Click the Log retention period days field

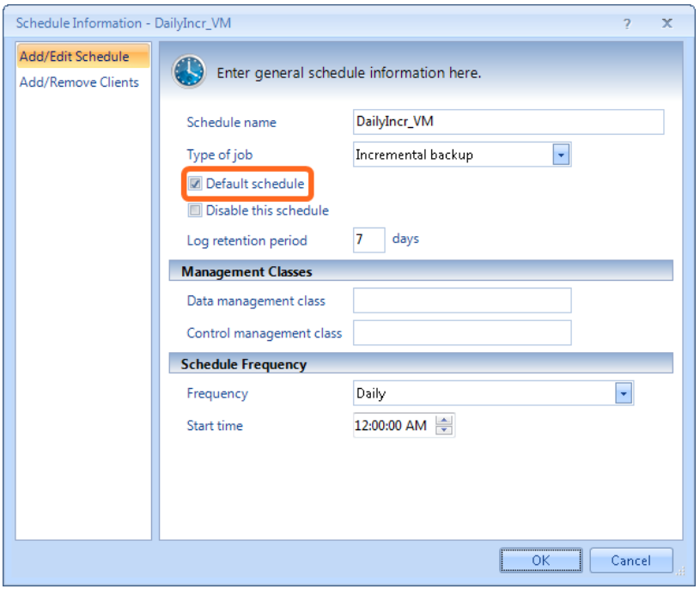368,240
